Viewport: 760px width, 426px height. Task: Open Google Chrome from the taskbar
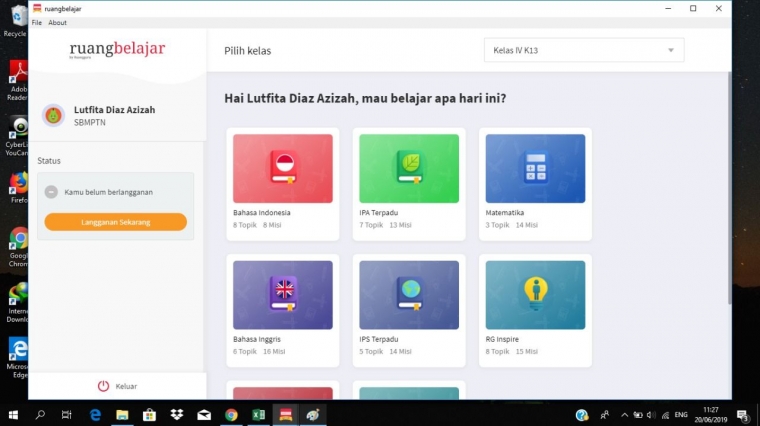231,415
